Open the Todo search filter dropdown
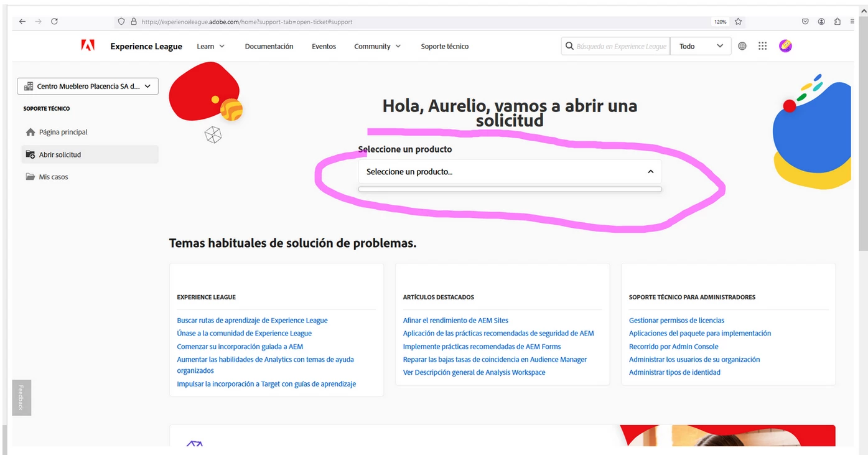The height and width of the screenshot is (455, 868). pos(701,46)
